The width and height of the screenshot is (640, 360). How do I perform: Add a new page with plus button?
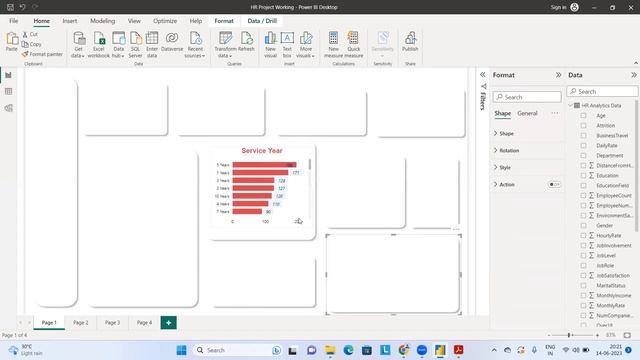pos(169,322)
